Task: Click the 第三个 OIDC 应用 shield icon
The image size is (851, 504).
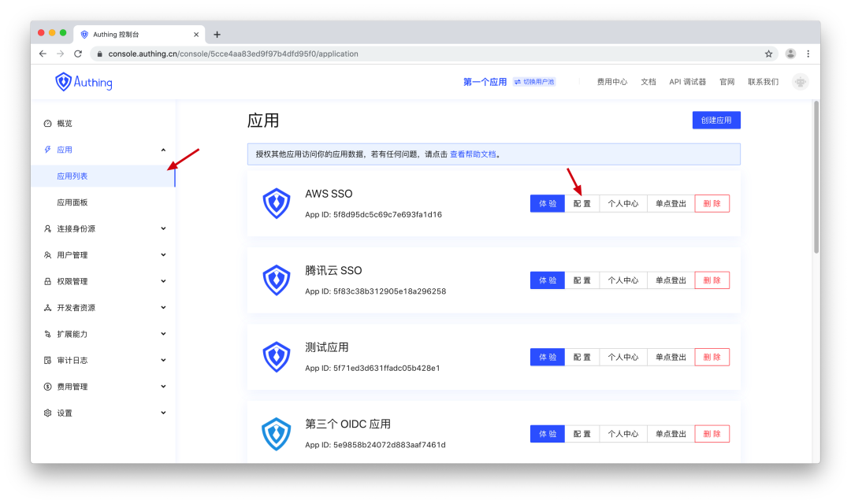Action: [x=277, y=434]
